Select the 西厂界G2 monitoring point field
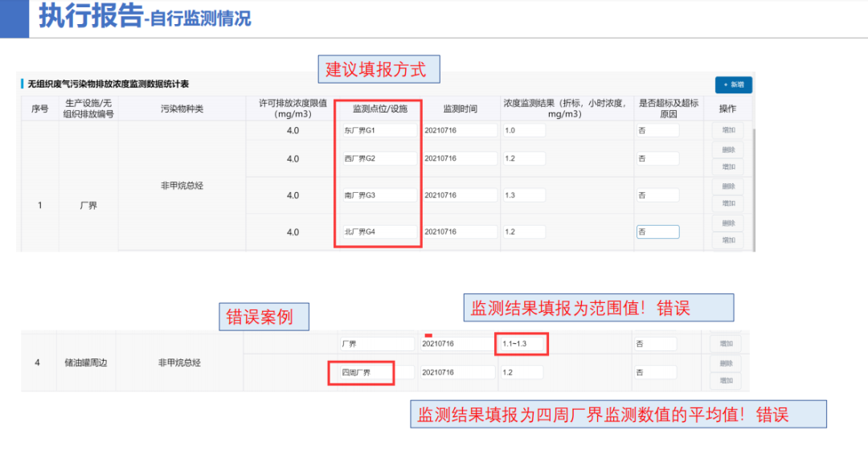Screen dimensions: 868x471 point(379,159)
